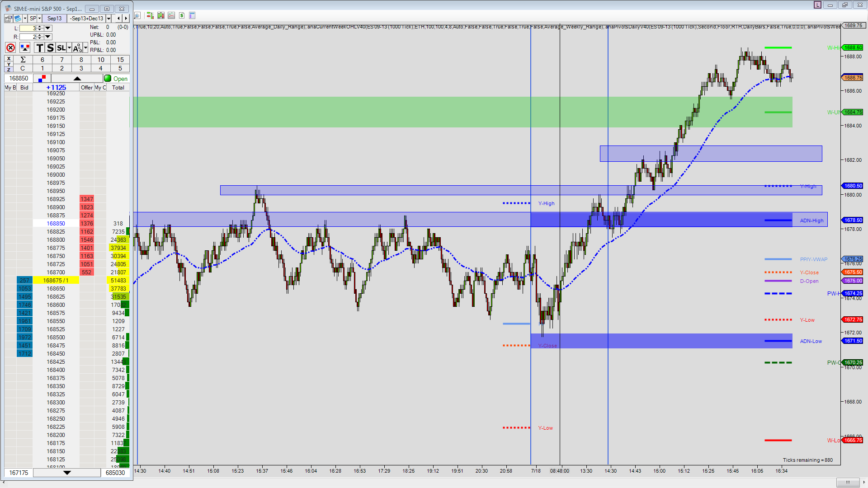Click the indicators line chart icon
Screen dimensions: 868x488
(171, 15)
